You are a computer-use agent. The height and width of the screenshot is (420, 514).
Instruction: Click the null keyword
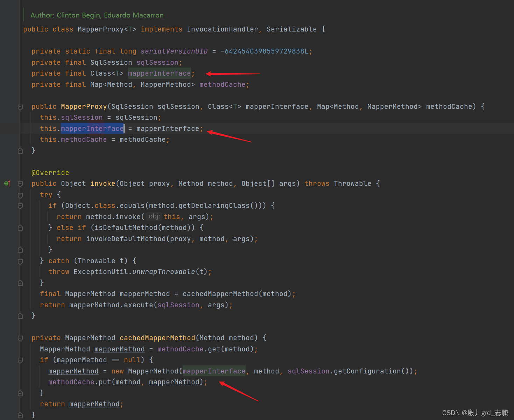[132, 360]
